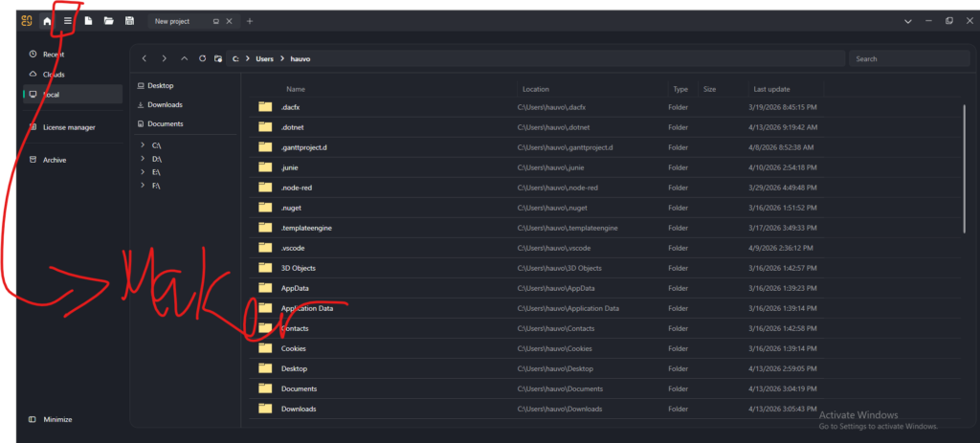Go back to previous folder
This screenshot has width=980, height=443.
click(145, 58)
